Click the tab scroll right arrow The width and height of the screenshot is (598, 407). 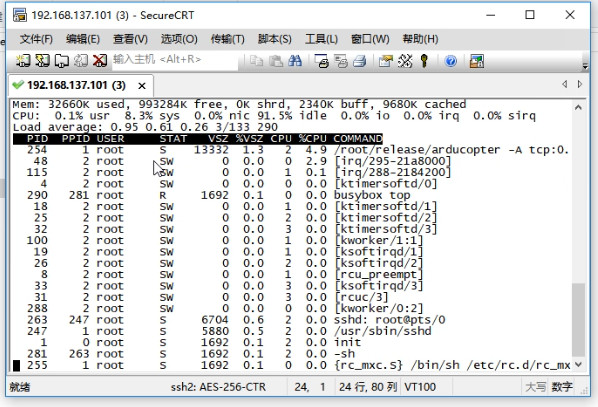click(x=580, y=84)
